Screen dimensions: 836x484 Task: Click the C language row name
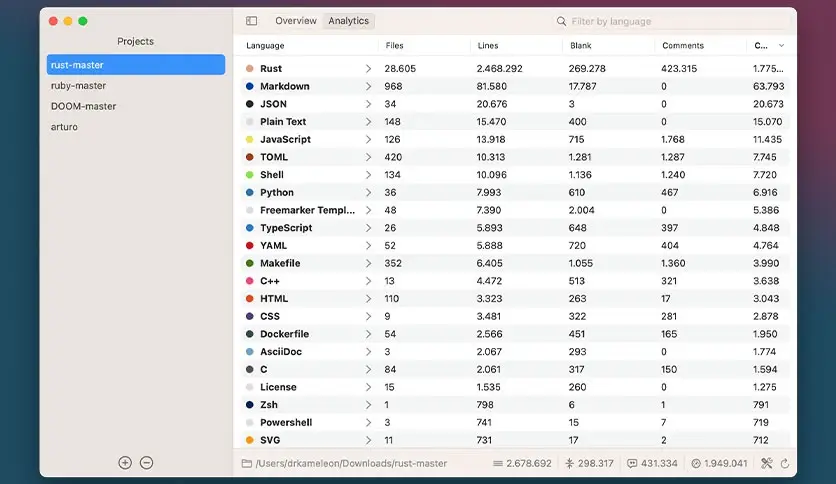click(x=263, y=369)
